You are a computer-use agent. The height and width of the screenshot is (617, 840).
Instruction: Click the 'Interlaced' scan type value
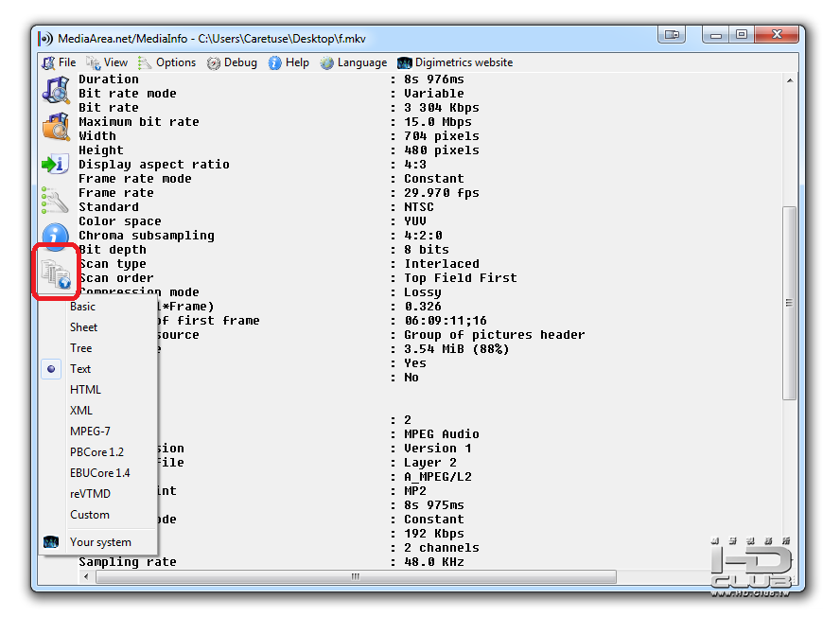(x=442, y=264)
